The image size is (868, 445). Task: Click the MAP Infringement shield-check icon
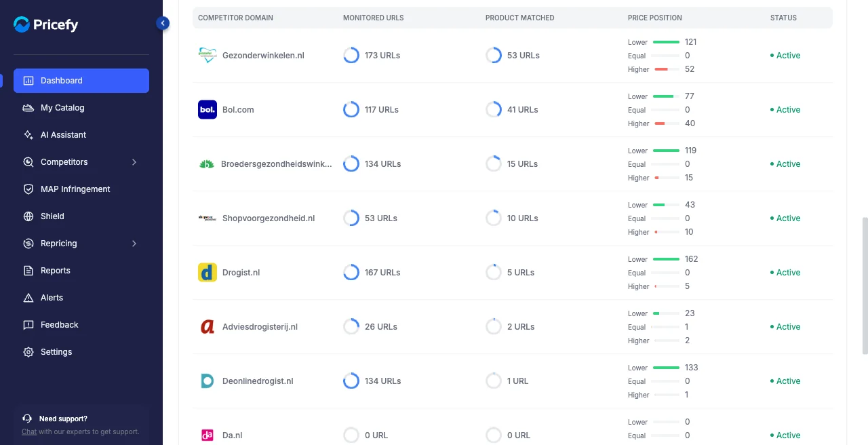[x=28, y=189]
